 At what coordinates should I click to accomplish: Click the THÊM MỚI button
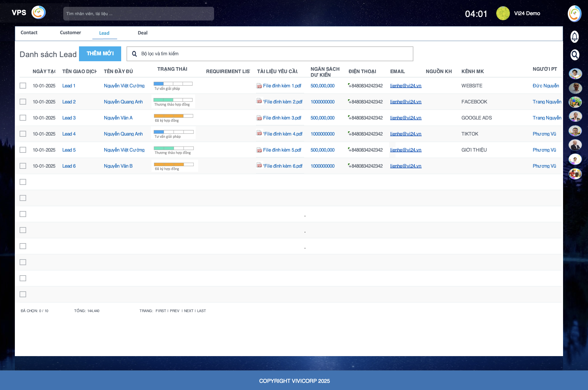pos(100,54)
